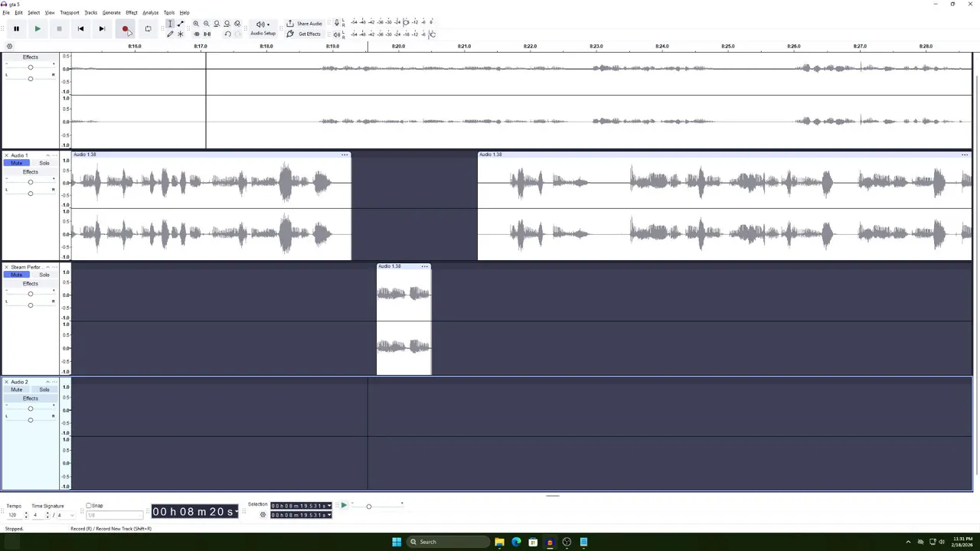This screenshot has height=551, width=980.
Task: Open the Transport menu
Action: tap(70, 13)
